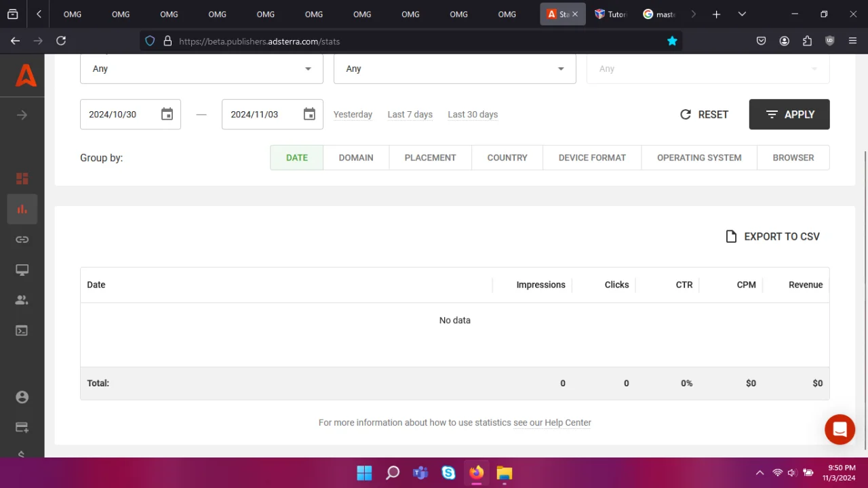Image resolution: width=868 pixels, height=488 pixels.
Task: Open Windows taskbar search
Action: coord(393,472)
